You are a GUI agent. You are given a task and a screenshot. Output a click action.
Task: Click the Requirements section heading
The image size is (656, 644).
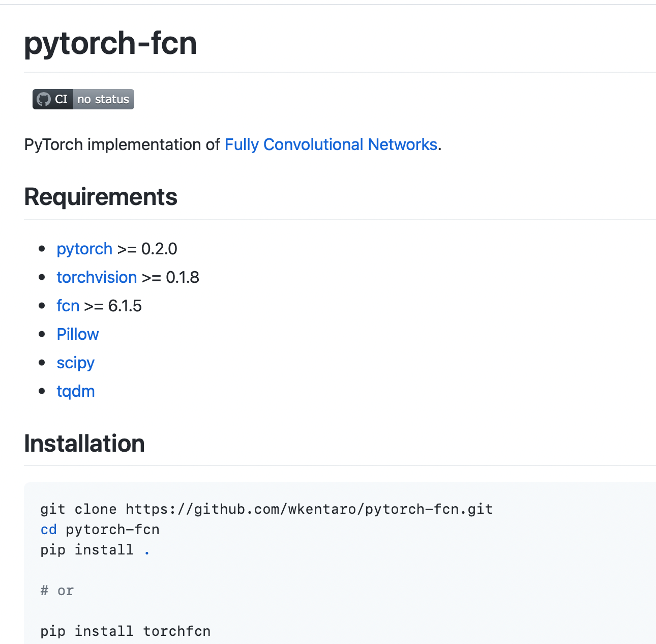101,197
